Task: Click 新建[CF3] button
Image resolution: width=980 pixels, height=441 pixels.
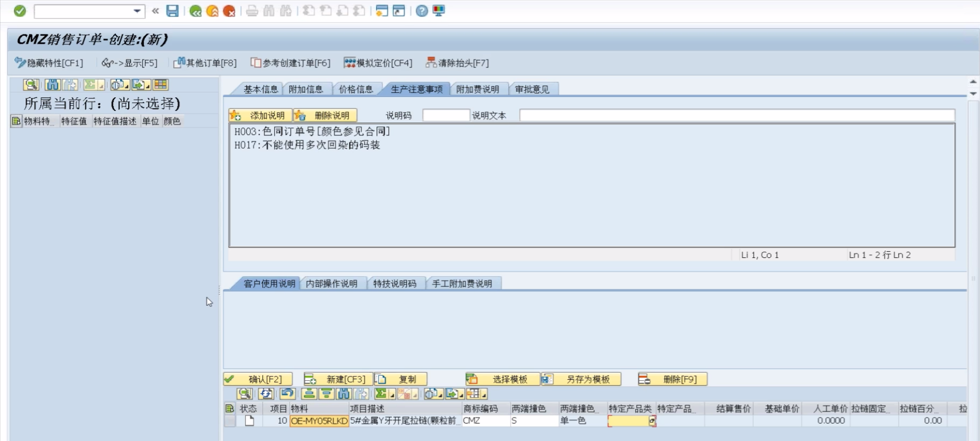Action: pyautogui.click(x=338, y=379)
